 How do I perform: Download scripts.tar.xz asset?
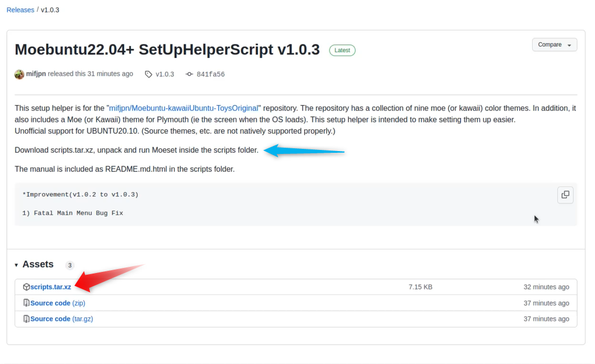point(51,287)
